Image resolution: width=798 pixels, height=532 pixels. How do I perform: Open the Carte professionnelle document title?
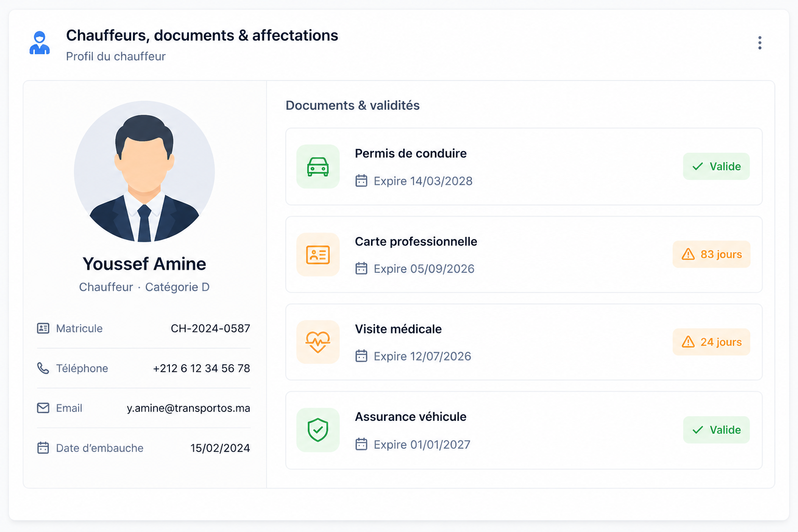tap(416, 242)
